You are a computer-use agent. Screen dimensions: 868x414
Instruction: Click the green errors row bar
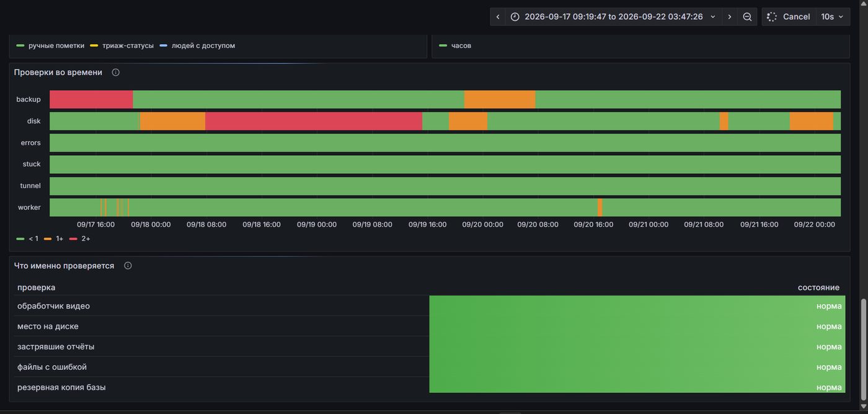point(445,143)
